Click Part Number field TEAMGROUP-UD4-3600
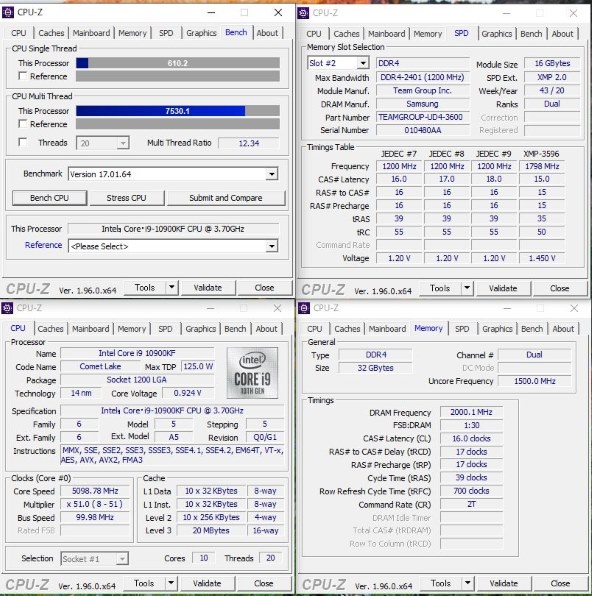Screen dimensions: 592x596 point(422,117)
